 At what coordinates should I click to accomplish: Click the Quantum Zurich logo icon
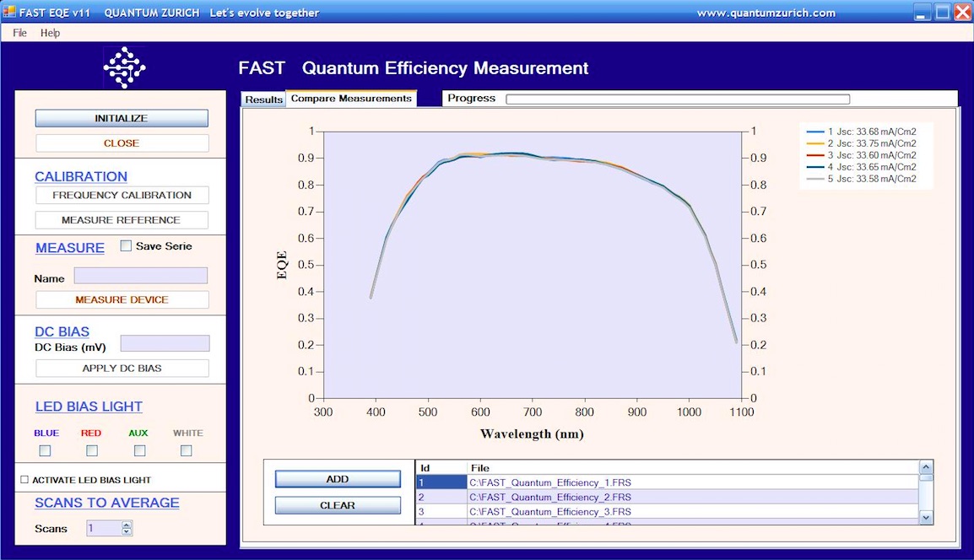pos(124,69)
